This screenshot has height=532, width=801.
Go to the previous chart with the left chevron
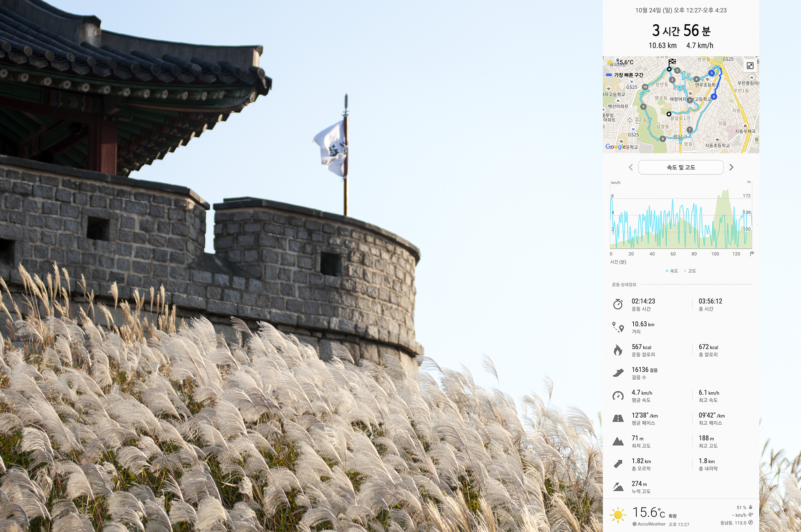pos(631,167)
